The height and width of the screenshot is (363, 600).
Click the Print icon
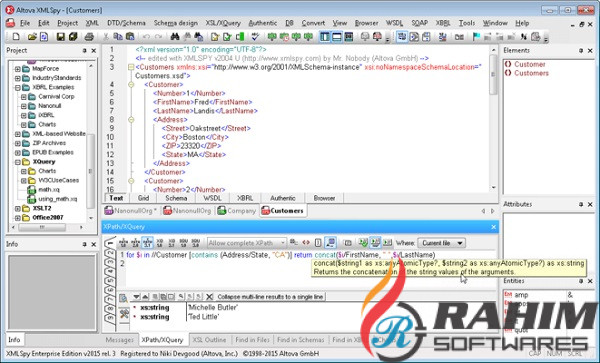point(89,37)
